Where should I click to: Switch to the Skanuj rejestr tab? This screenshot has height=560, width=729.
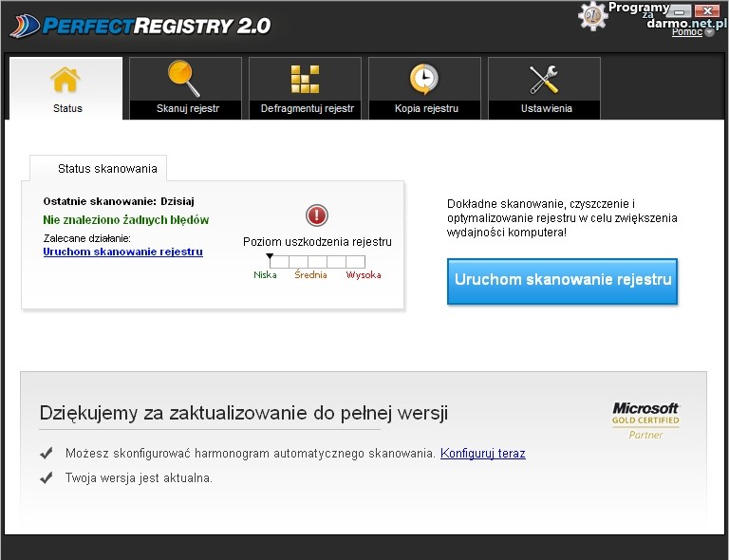187,108
